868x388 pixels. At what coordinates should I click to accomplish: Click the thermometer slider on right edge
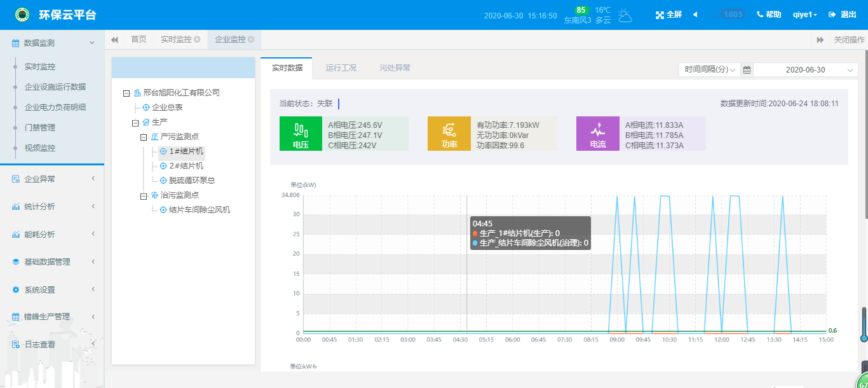click(864, 324)
